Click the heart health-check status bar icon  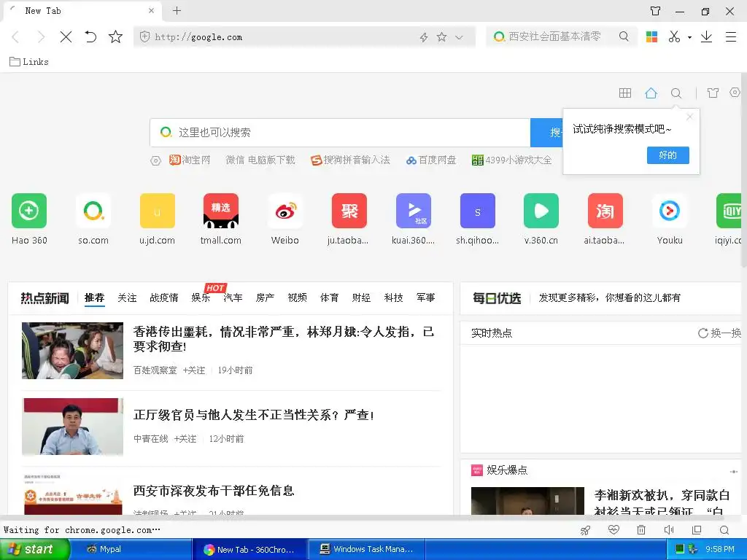pyautogui.click(x=614, y=530)
